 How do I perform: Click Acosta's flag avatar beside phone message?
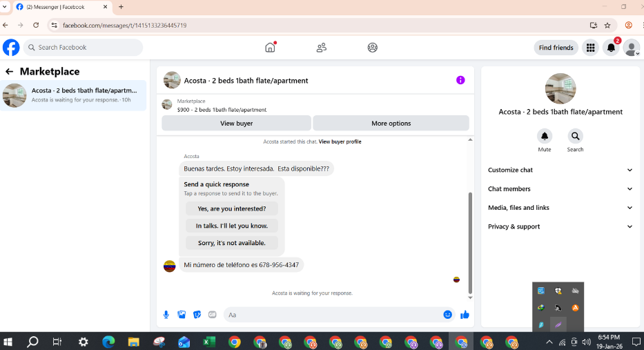click(x=170, y=266)
